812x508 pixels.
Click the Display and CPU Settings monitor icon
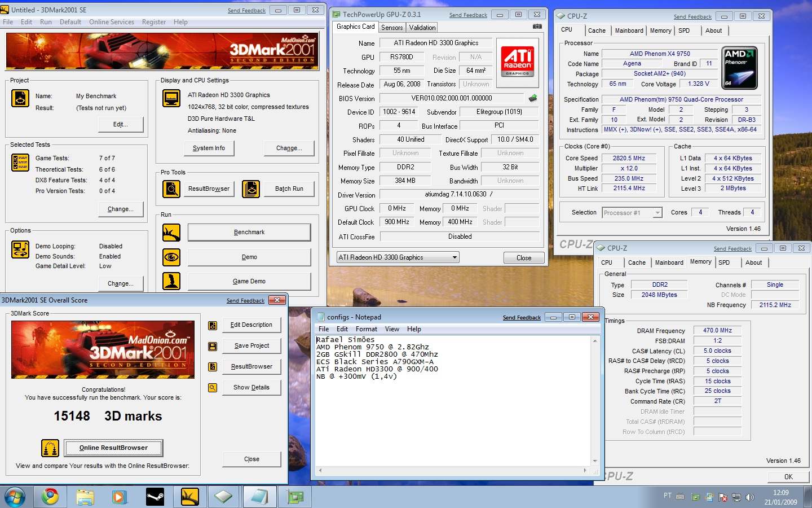point(171,98)
